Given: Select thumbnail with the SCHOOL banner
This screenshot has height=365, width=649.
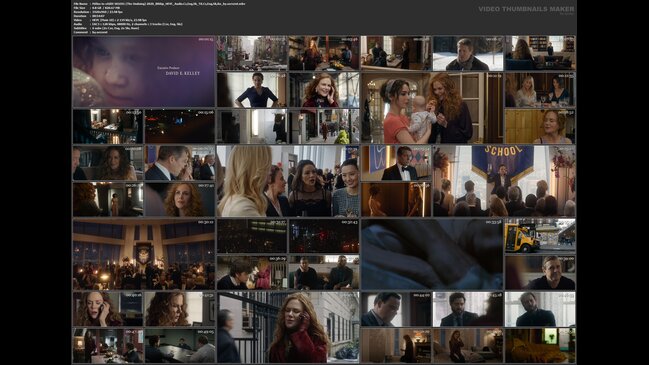Looking at the screenshot, I should (503, 181).
